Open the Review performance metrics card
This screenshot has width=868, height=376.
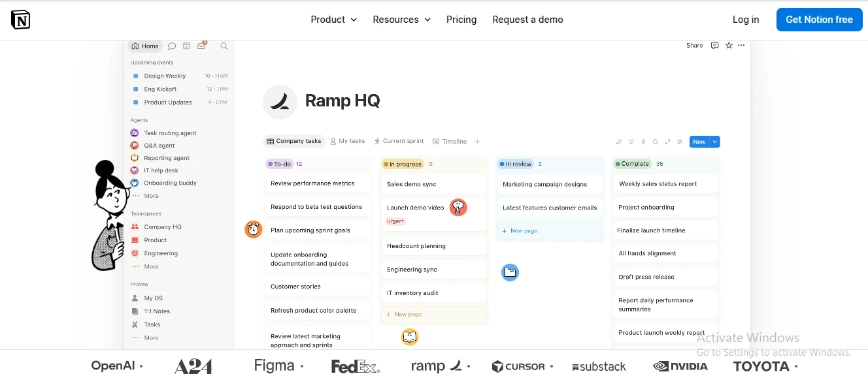pos(317,183)
